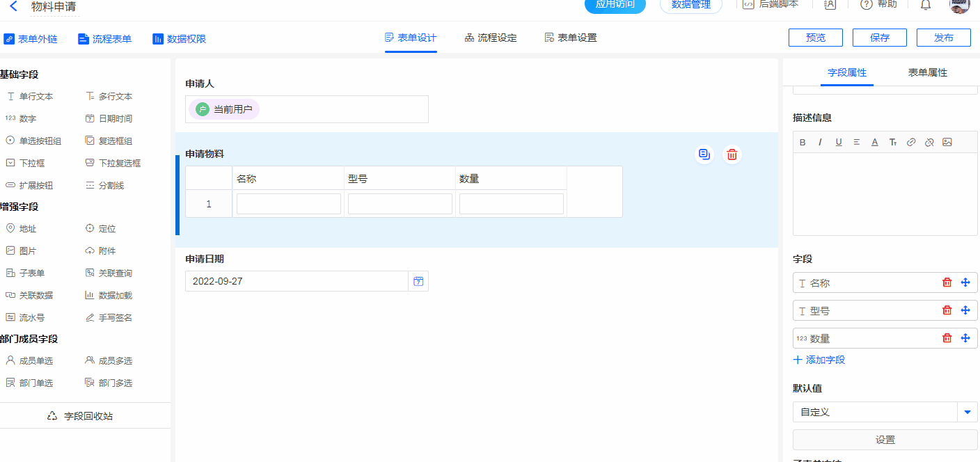Click the 发布 button

[x=943, y=38]
